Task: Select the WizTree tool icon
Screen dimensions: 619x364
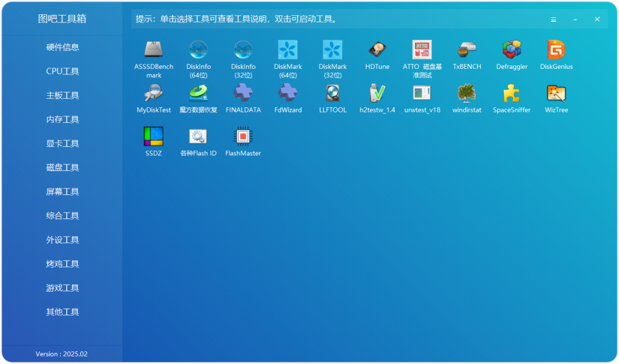Action: [x=556, y=93]
